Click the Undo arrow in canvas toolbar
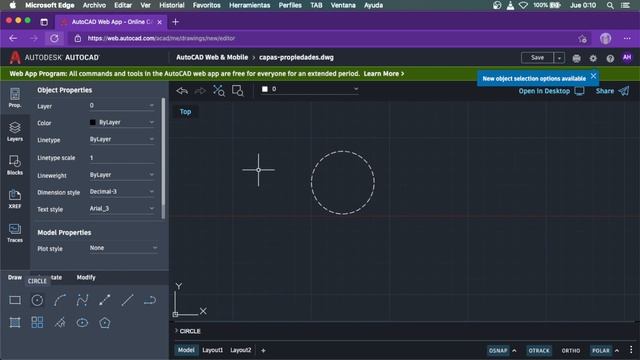Image resolution: width=640 pixels, height=360 pixels. point(182,91)
